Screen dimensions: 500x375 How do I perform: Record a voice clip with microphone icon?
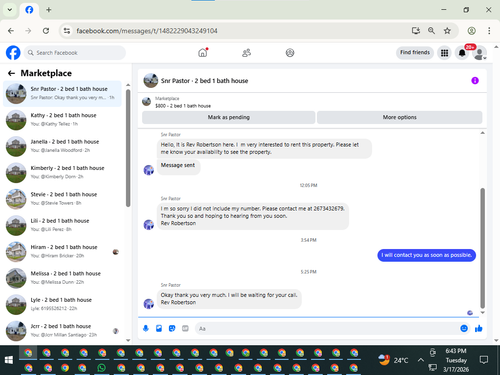pyautogui.click(x=146, y=329)
